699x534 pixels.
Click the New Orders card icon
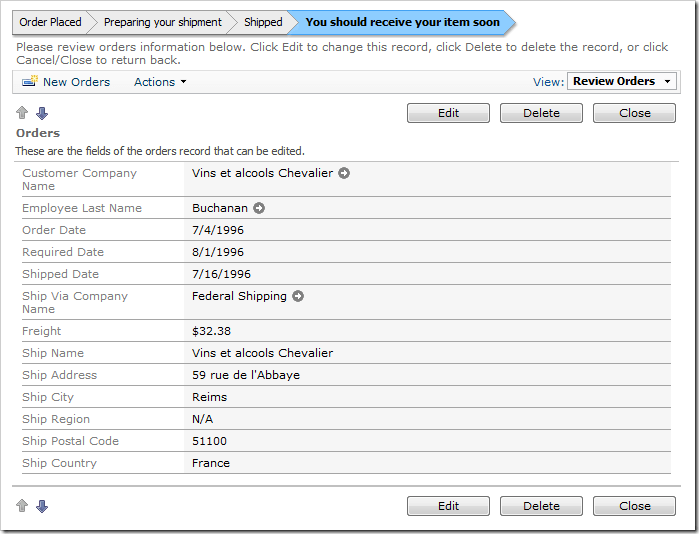pos(30,82)
